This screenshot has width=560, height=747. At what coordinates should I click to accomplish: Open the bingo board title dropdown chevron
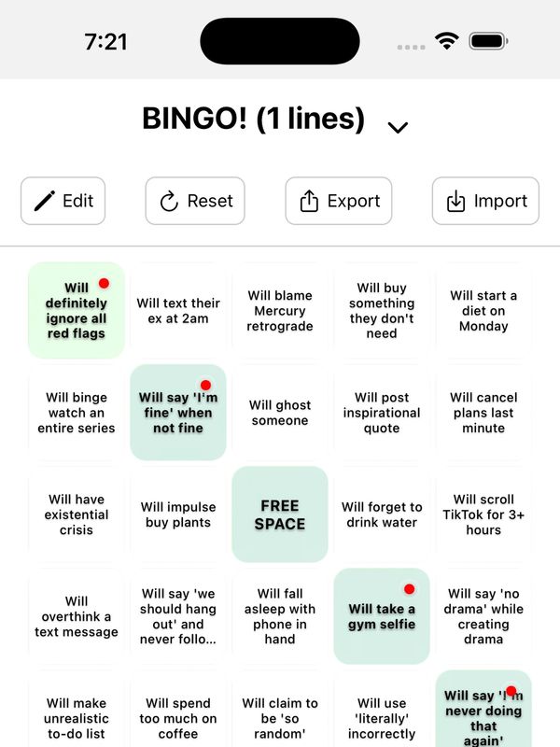tap(399, 127)
